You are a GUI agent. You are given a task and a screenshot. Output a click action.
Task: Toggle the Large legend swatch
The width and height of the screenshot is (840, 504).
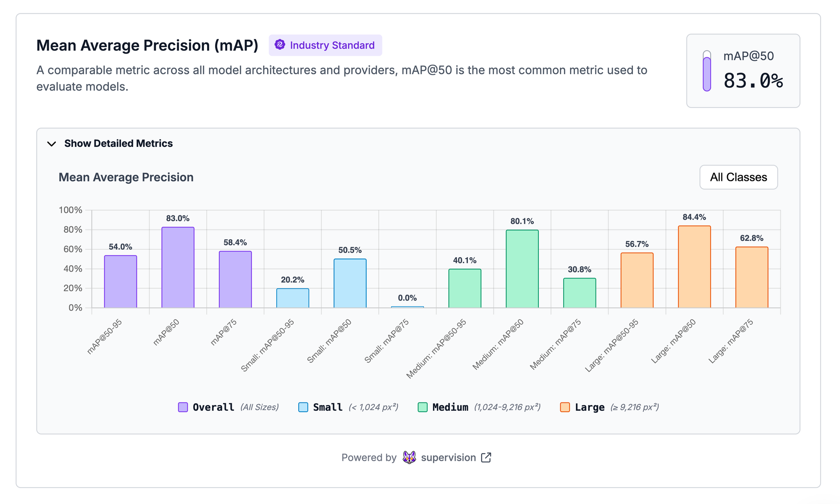565,407
